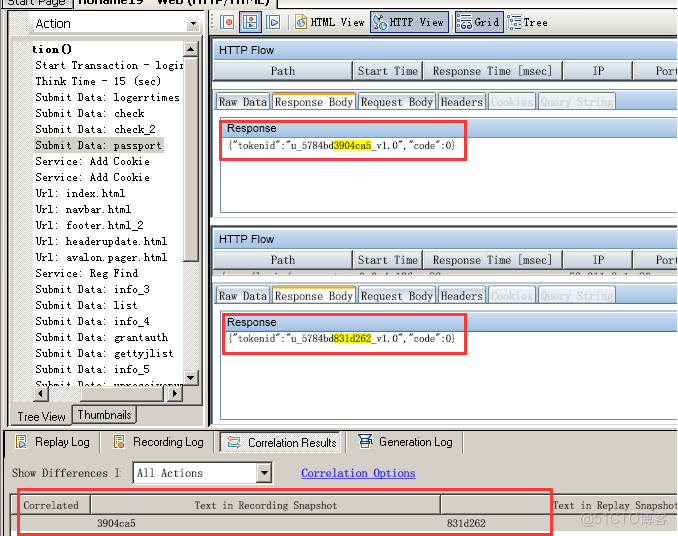Select 'Url: headerupdate.html' step

(x=101, y=241)
